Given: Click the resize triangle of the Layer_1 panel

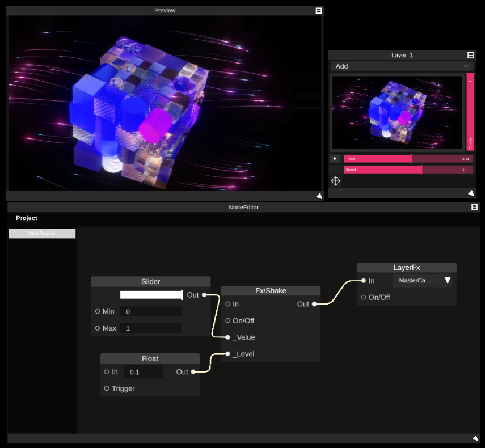Looking at the screenshot, I should coord(471,193).
